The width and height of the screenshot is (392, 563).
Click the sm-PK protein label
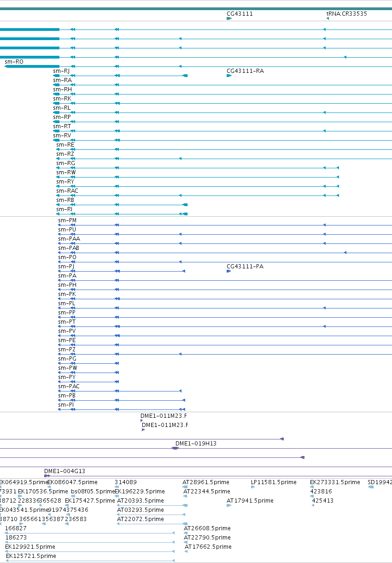point(67,294)
